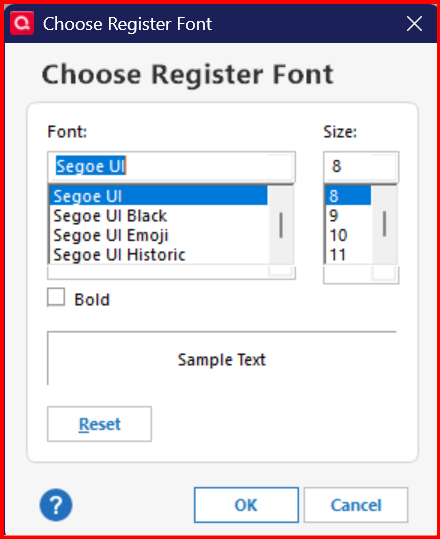Image resolution: width=440 pixels, height=539 pixels.
Task: Confirm with the OK button
Action: click(x=246, y=505)
